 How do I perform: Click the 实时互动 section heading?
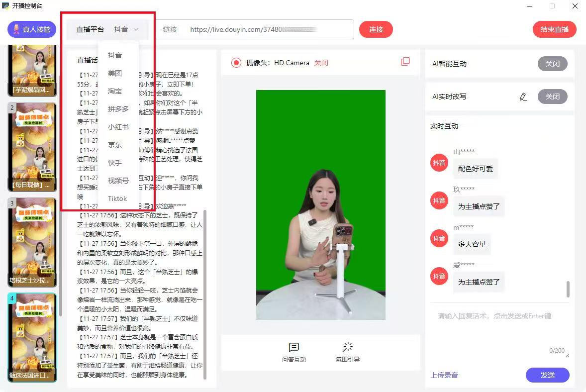click(x=444, y=126)
